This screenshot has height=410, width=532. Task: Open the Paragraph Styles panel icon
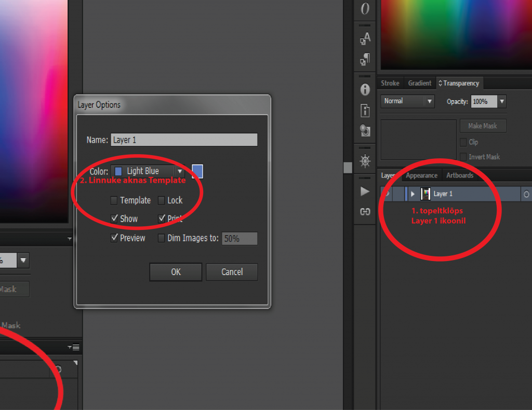365,59
